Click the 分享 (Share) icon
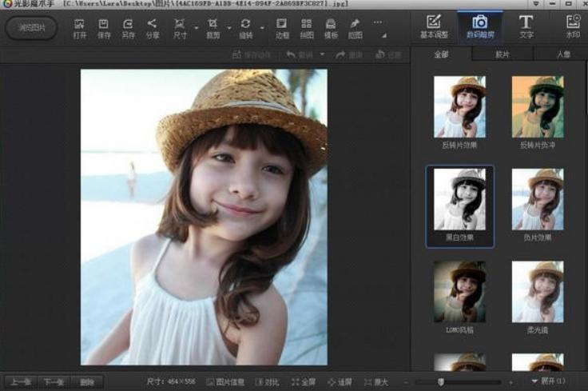 tap(152, 28)
